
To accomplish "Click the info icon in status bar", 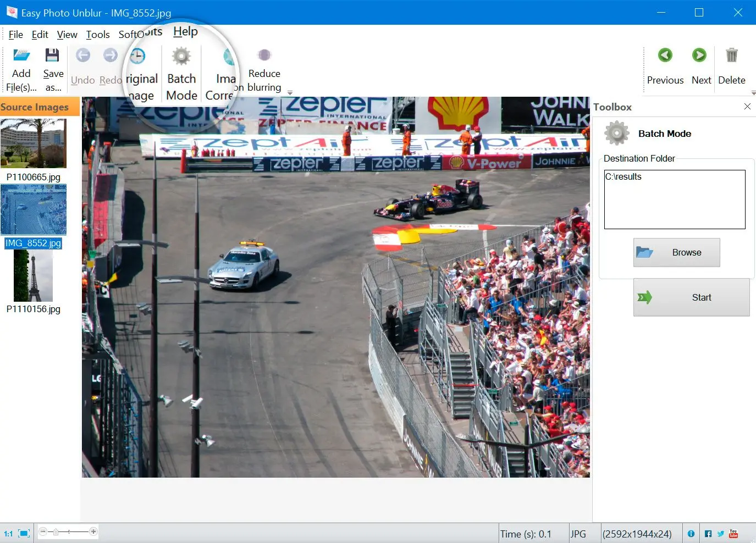I will pyautogui.click(x=691, y=534).
